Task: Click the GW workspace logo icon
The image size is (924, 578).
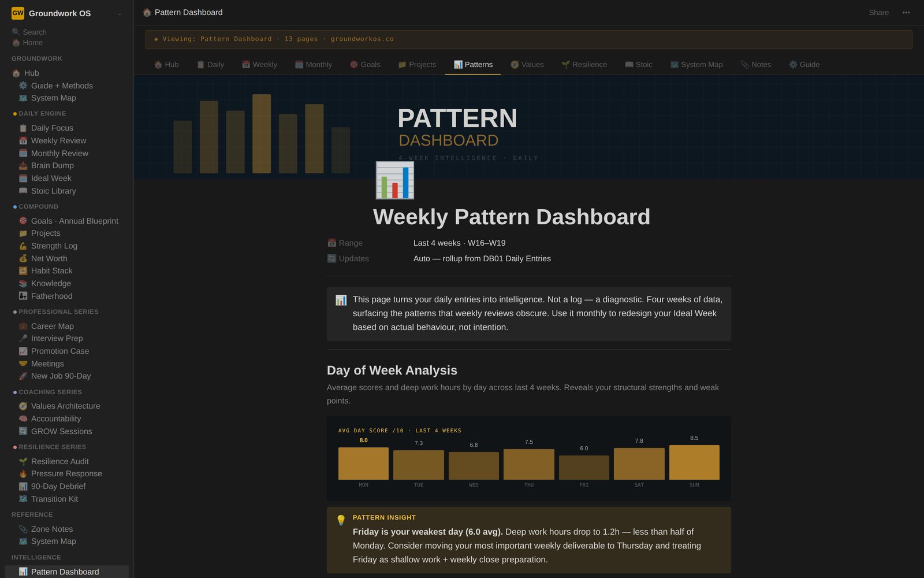Action: point(18,13)
